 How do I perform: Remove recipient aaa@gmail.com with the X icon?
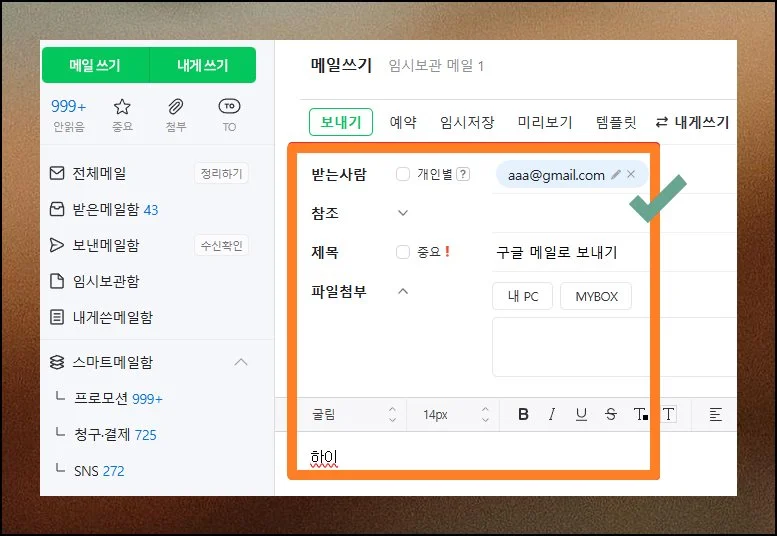[631, 175]
